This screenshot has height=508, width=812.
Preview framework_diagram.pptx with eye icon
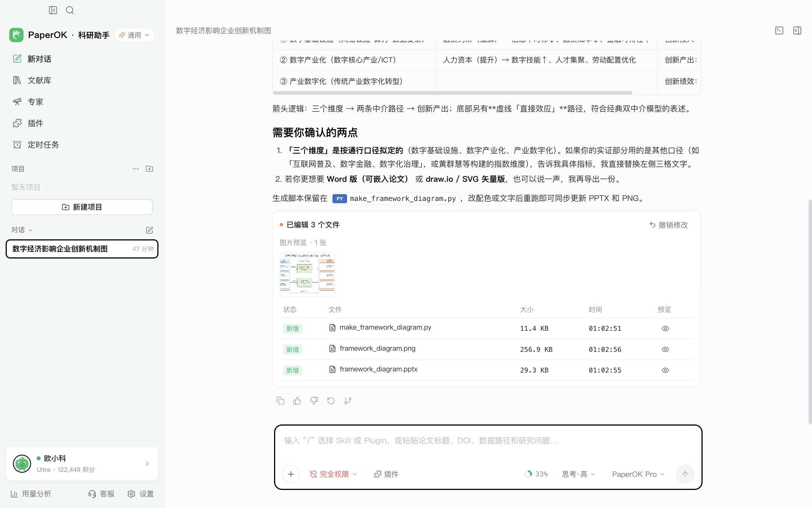coord(665,370)
